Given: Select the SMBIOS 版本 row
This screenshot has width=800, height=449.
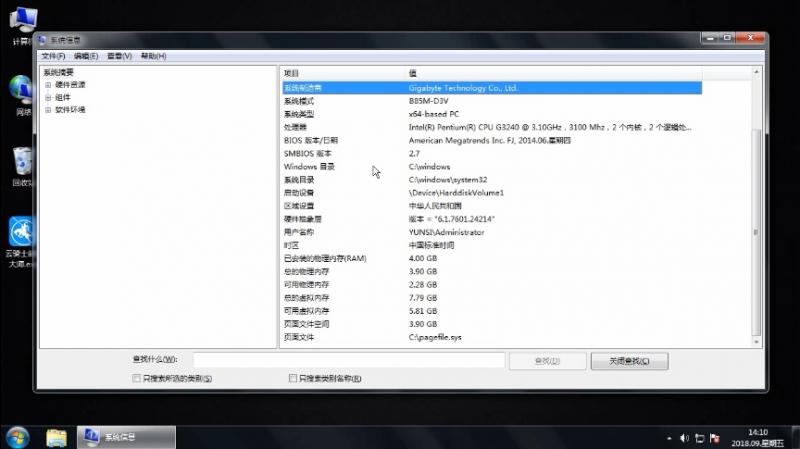Looking at the screenshot, I should [x=492, y=154].
